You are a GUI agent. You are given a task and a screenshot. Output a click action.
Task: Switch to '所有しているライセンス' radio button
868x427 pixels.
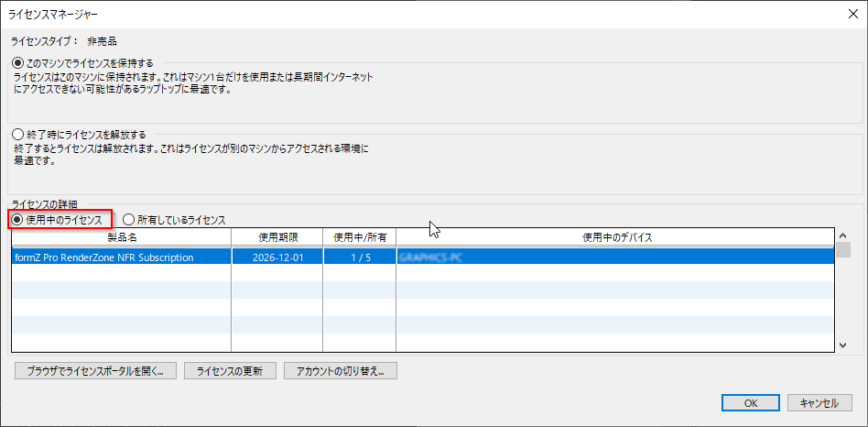(129, 220)
